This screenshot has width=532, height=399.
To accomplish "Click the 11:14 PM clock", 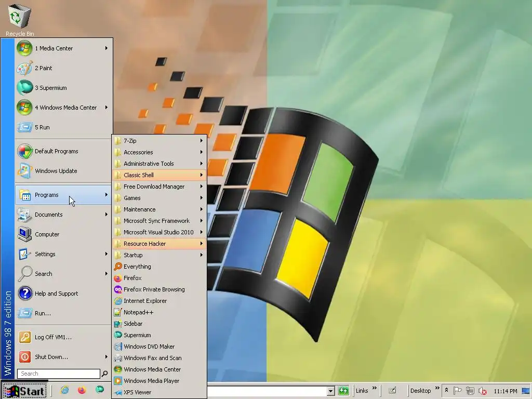I will click(506, 391).
